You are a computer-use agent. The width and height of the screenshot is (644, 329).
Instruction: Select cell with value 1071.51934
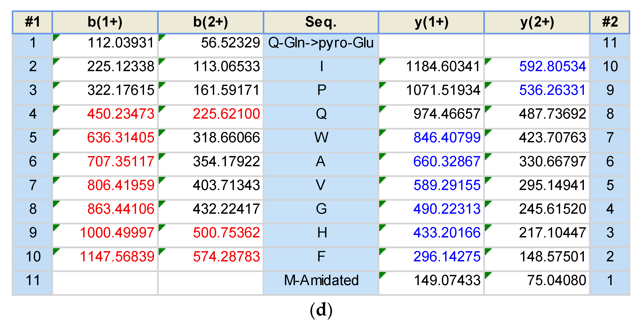click(431, 93)
